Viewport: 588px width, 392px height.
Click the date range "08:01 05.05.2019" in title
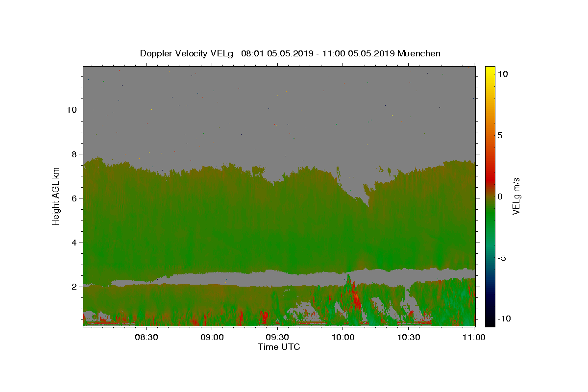click(276, 53)
